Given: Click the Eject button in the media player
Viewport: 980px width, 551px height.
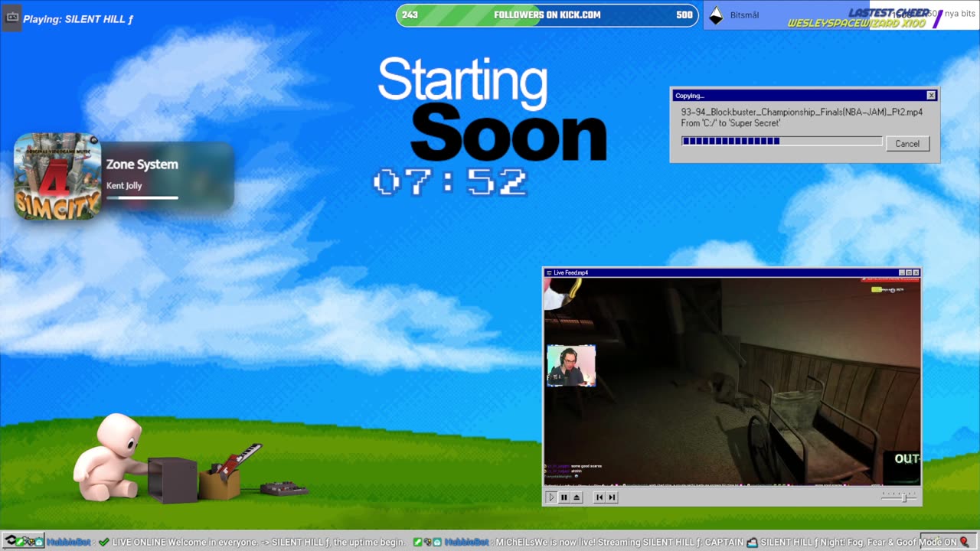Looking at the screenshot, I should [577, 497].
